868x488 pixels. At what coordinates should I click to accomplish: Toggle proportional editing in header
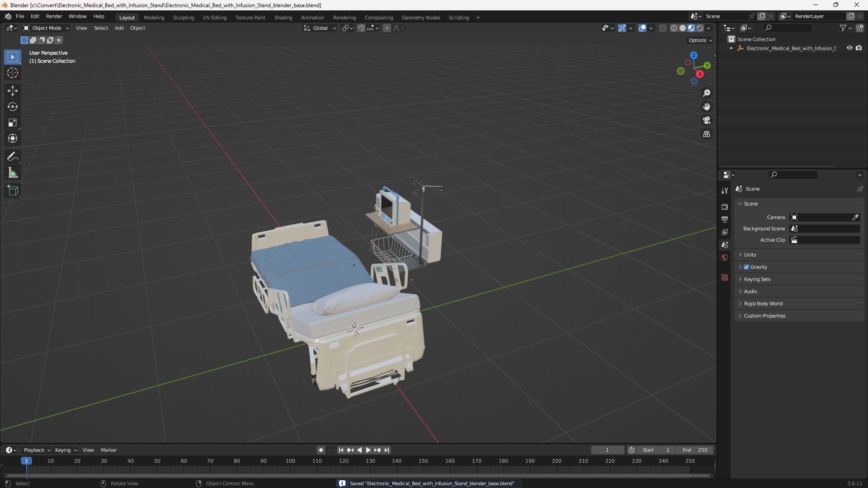(x=387, y=28)
